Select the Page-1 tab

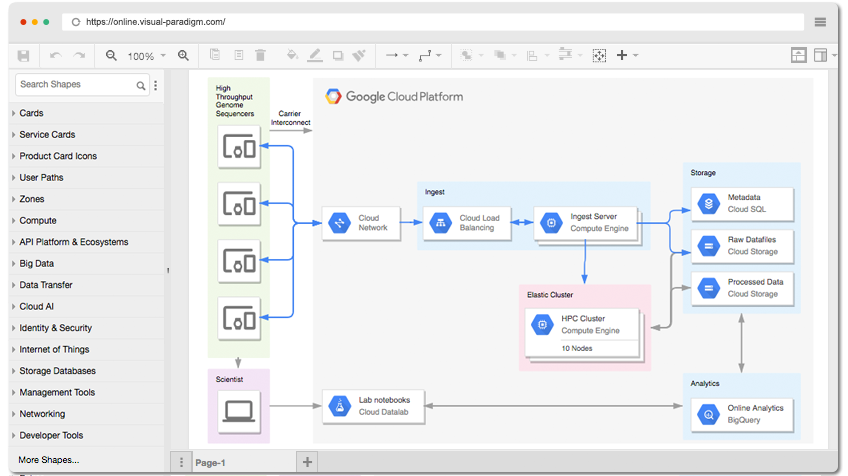(210, 462)
